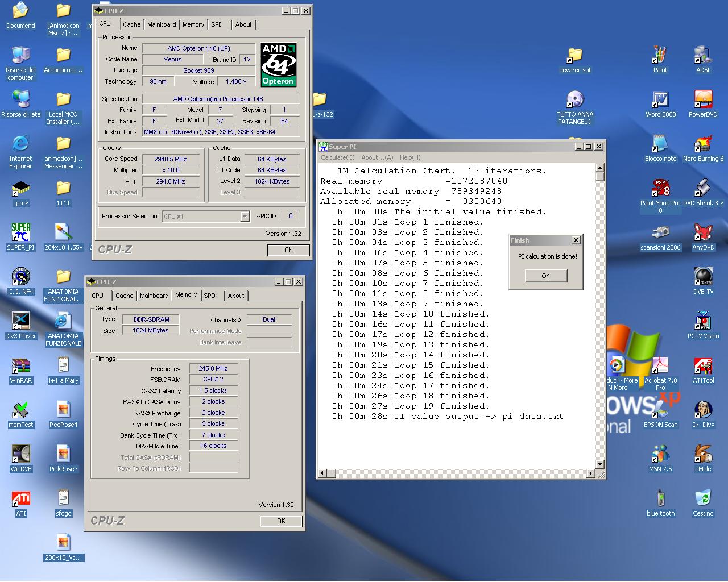Open Risorse di rete icon
This screenshot has height=582, width=728.
point(20,104)
